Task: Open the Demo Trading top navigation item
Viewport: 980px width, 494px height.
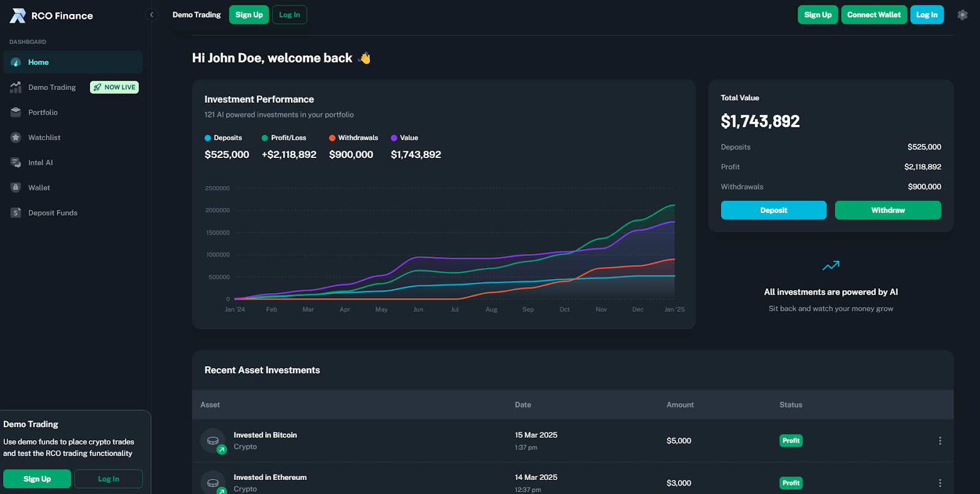Action: (x=197, y=15)
